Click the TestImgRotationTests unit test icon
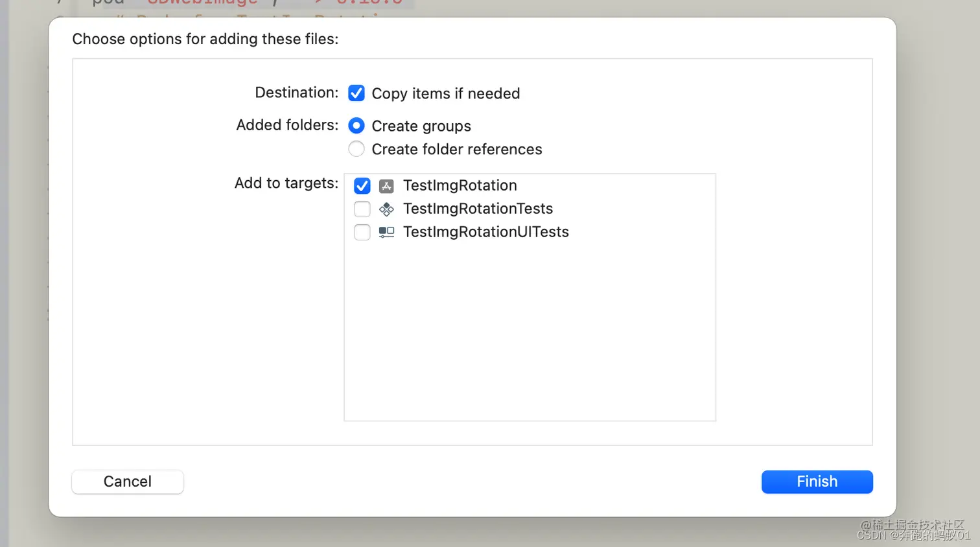 point(386,209)
